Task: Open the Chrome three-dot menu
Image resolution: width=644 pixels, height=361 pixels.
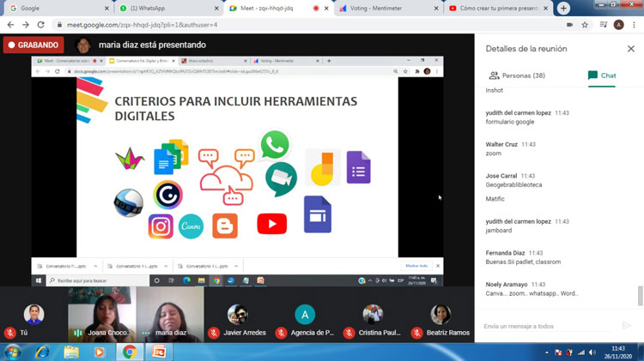Action: click(x=635, y=25)
